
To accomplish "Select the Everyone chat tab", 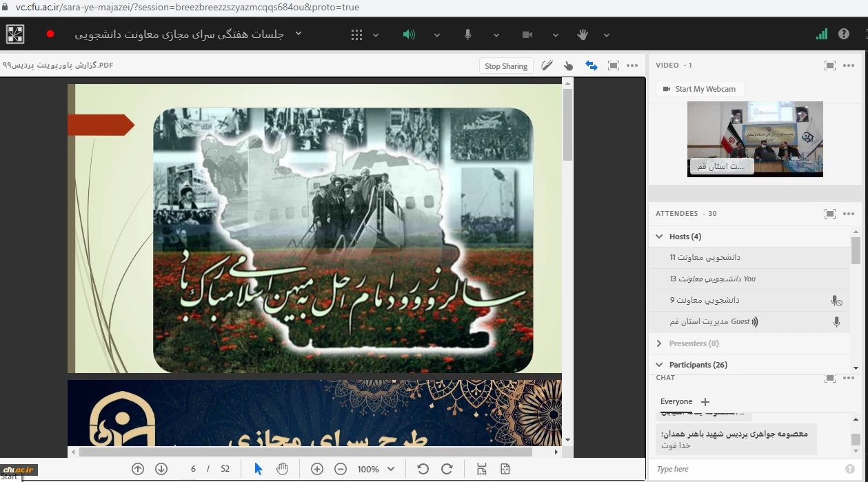I will pyautogui.click(x=676, y=401).
